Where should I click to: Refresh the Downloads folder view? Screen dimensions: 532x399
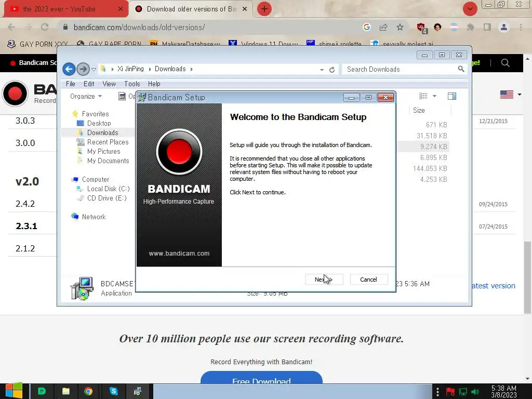(x=332, y=70)
